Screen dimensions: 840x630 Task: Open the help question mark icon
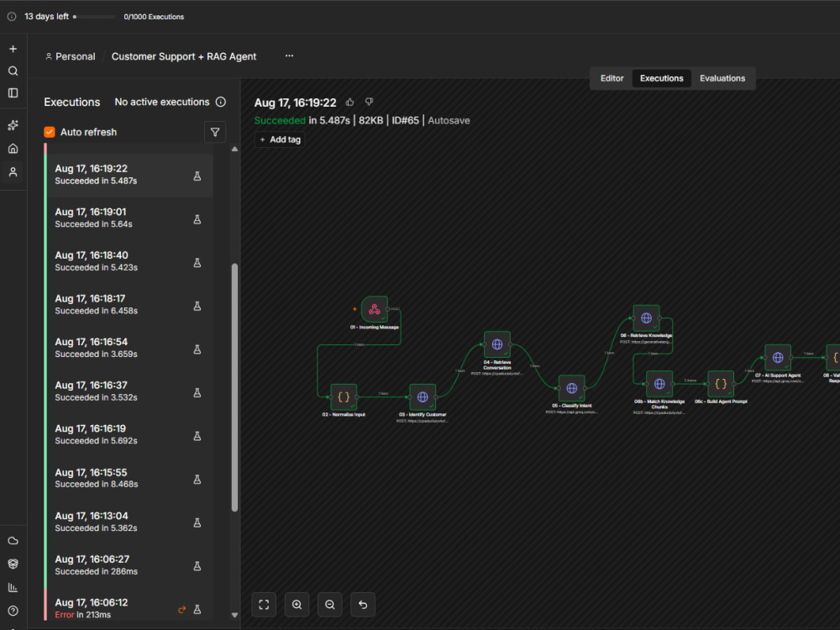13,611
